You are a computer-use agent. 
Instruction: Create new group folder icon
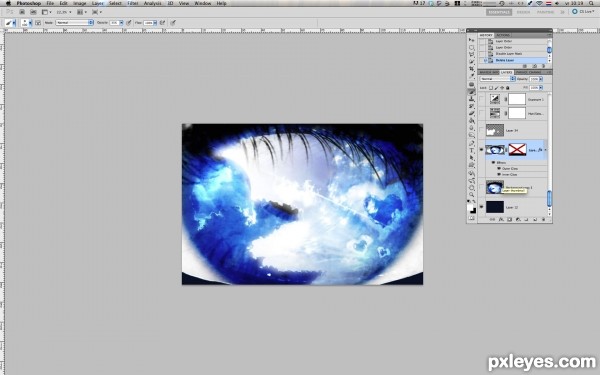[527, 219]
